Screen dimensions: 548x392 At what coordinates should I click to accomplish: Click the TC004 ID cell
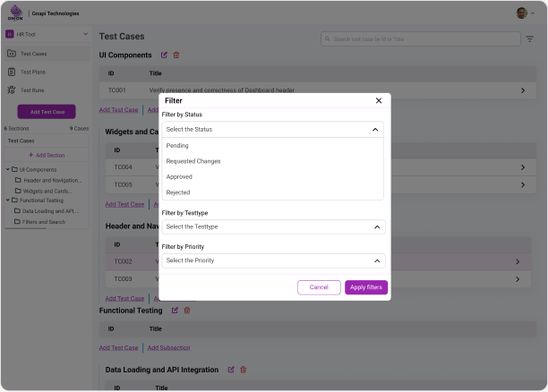[x=123, y=167]
